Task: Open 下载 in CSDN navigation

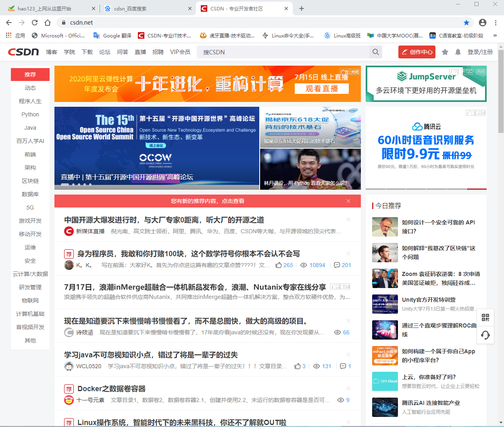Action: [87, 52]
